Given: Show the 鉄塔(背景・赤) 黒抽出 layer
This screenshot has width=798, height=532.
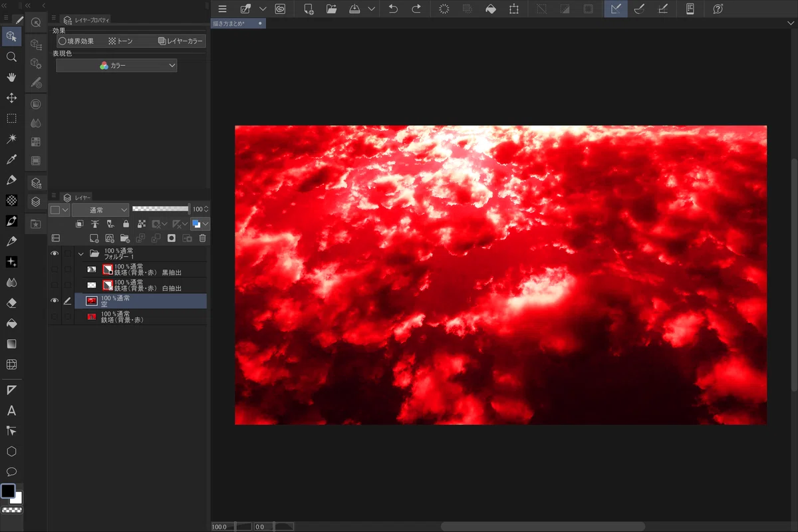Looking at the screenshot, I should pos(55,269).
